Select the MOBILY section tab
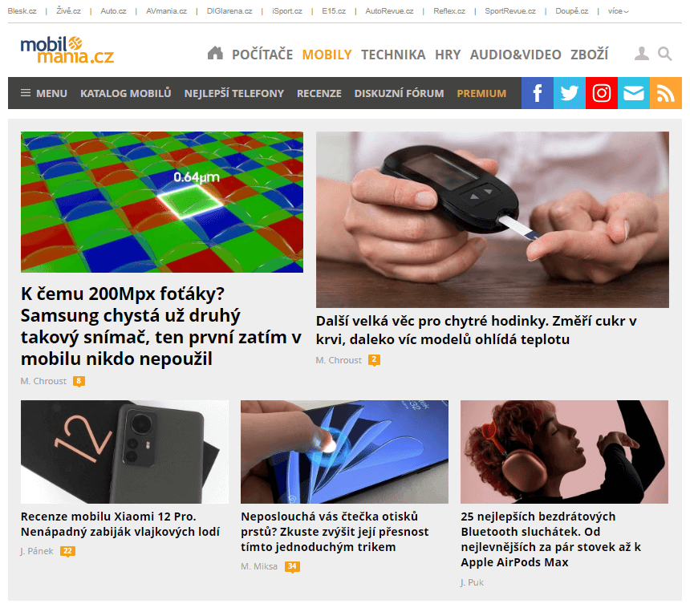690x616 pixels. pyautogui.click(x=327, y=55)
